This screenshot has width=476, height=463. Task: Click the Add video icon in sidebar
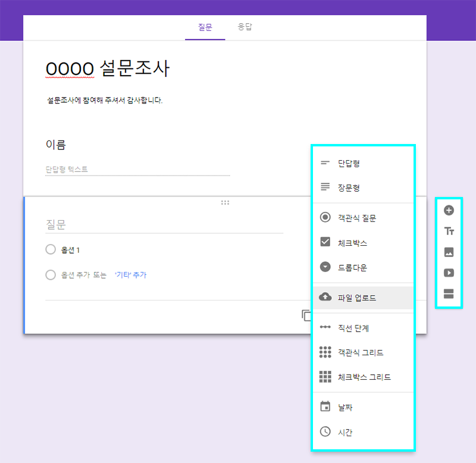pos(449,273)
